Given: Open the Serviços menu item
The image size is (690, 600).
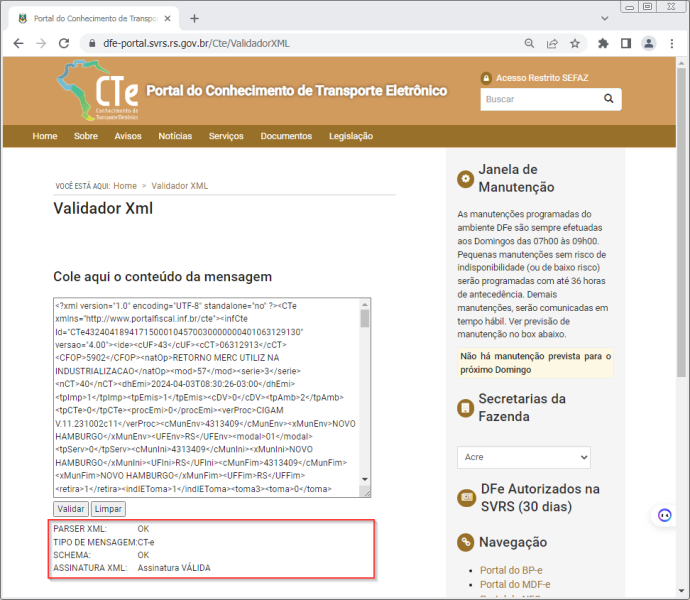Looking at the screenshot, I should click(x=226, y=136).
